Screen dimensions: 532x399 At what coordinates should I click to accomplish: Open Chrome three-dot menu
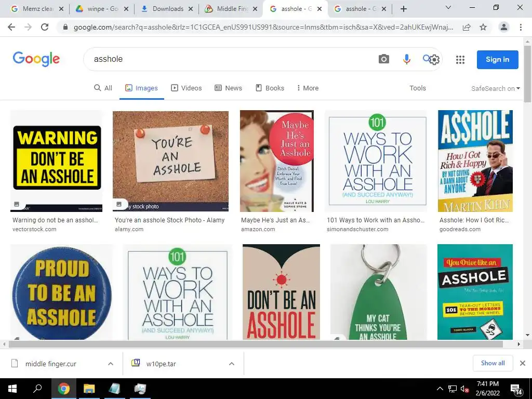point(521,27)
